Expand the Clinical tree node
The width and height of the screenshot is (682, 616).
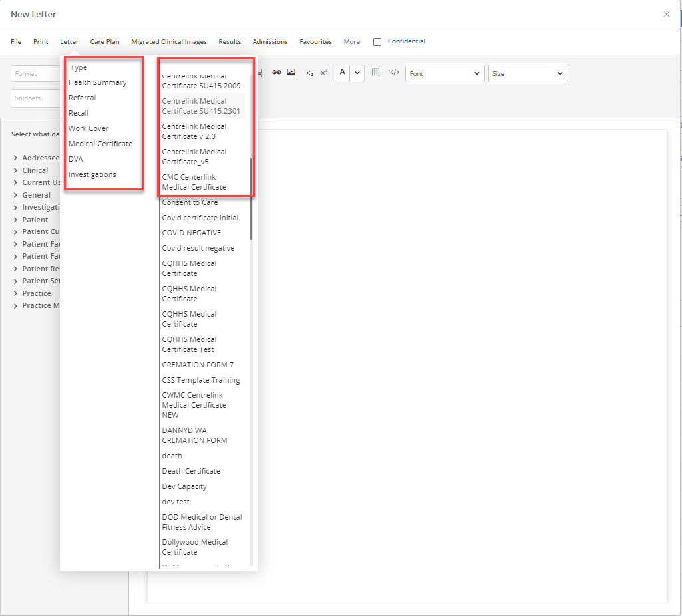[16, 170]
